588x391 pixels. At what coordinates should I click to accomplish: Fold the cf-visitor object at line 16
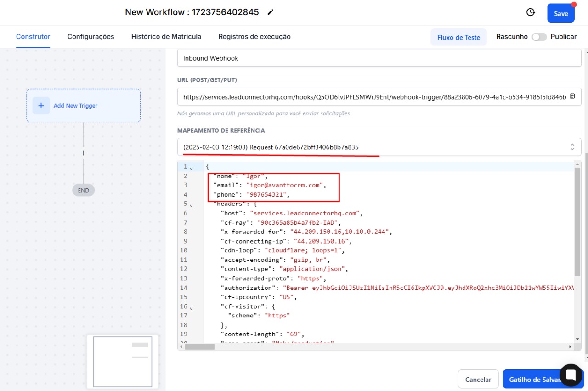pyautogui.click(x=191, y=307)
